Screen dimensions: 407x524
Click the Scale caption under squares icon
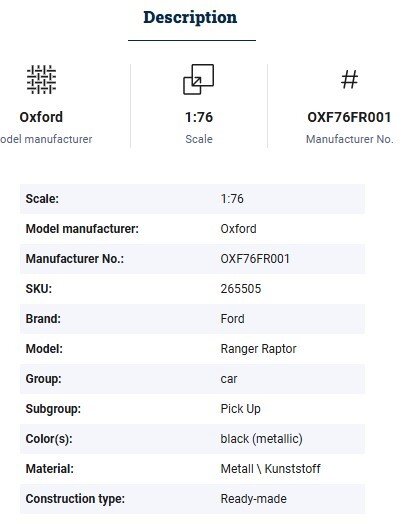[x=199, y=139]
